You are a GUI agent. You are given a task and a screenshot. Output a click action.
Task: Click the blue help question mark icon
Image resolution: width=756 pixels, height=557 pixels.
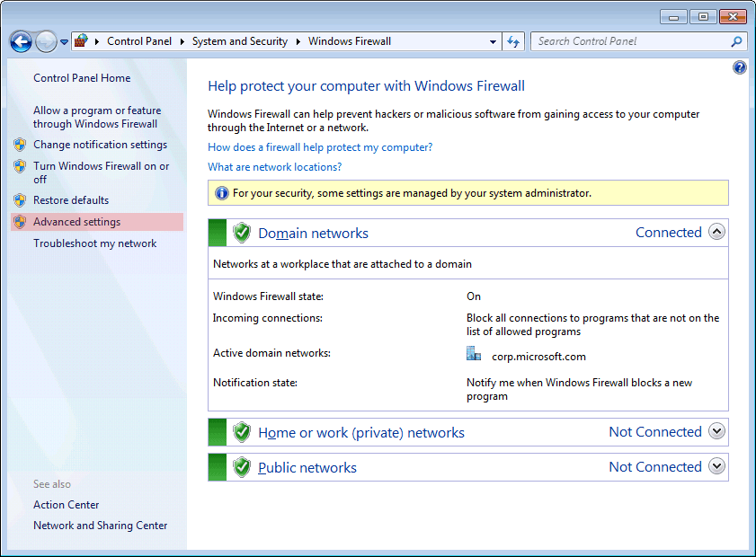tap(740, 67)
